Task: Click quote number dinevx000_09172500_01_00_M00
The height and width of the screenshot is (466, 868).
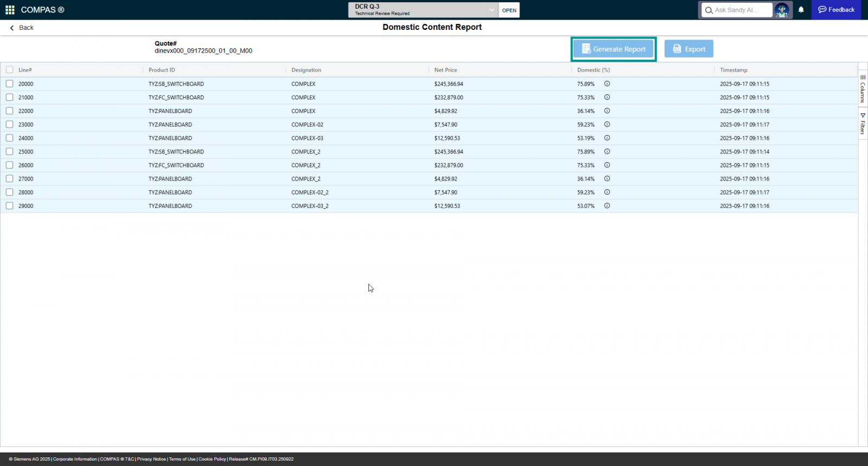Action: click(203, 51)
